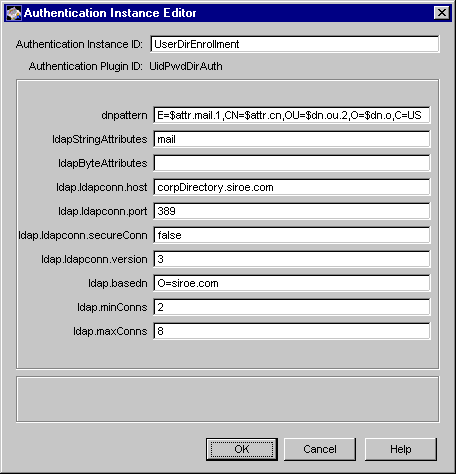Click the ldap.ldapconn.port field showing 389
456x474 pixels.
pyautogui.click(x=292, y=211)
